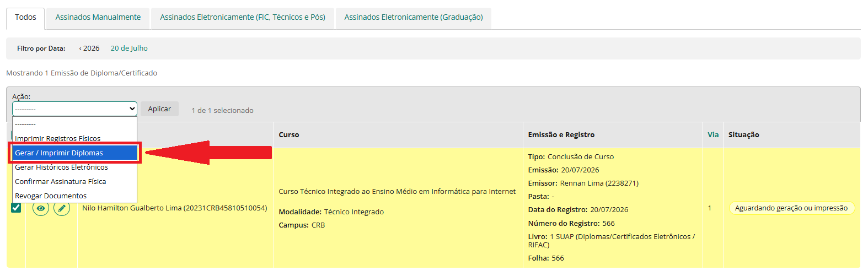The height and width of the screenshot is (276, 868).
Task: Click student name Nilo Hamilton Gualberto Lima
Action: pyautogui.click(x=174, y=208)
